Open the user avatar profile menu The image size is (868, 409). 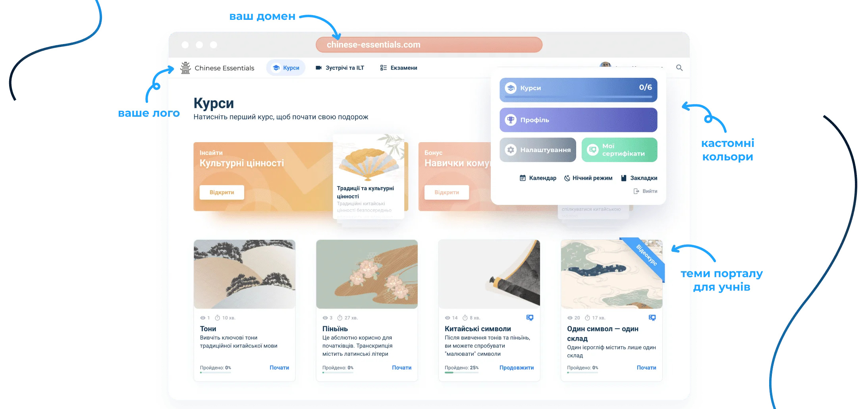(605, 65)
